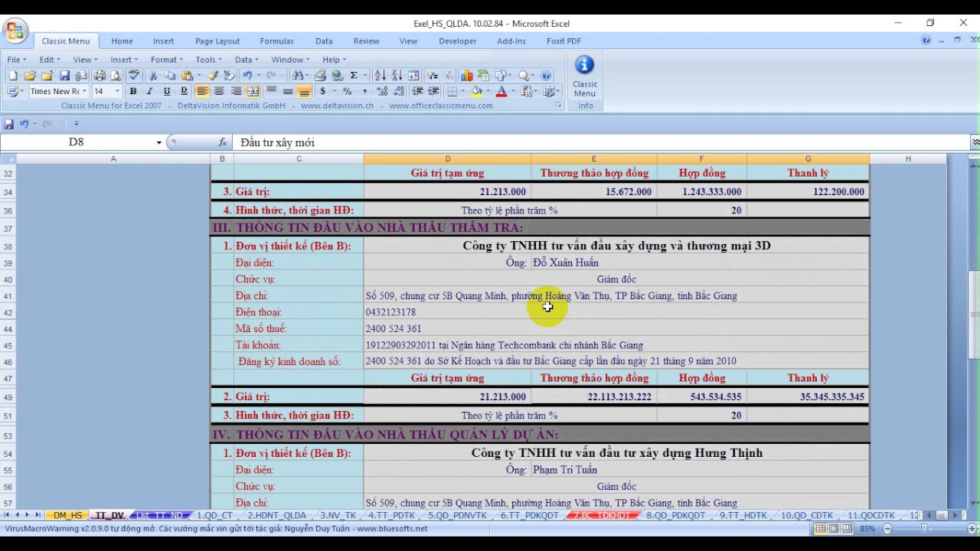Click the Print icon in Classic toolbar
Image resolution: width=980 pixels, height=551 pixels.
(x=100, y=76)
